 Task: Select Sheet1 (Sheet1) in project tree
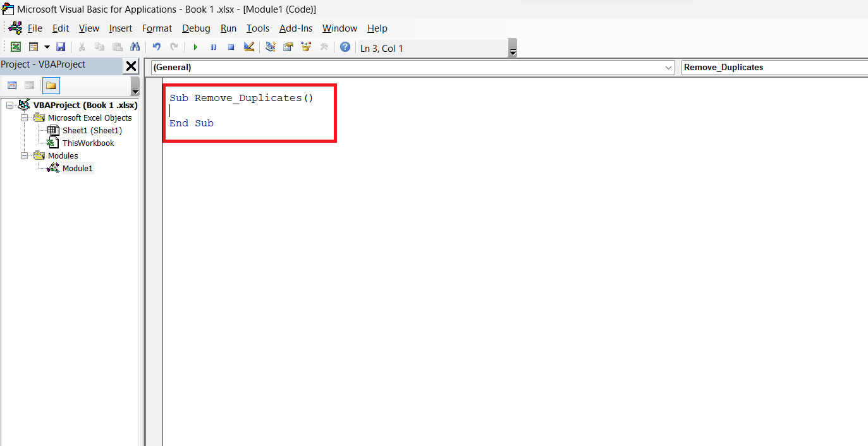pyautogui.click(x=92, y=130)
